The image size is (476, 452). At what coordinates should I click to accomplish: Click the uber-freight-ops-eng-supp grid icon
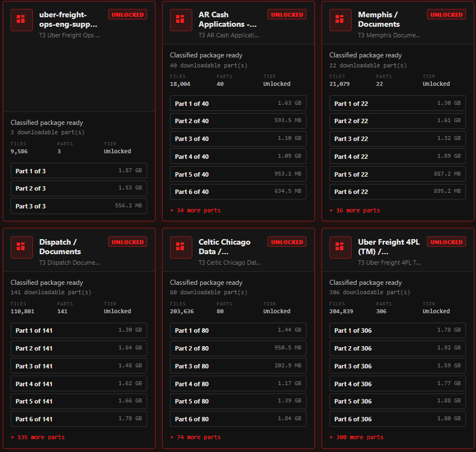[x=22, y=20]
